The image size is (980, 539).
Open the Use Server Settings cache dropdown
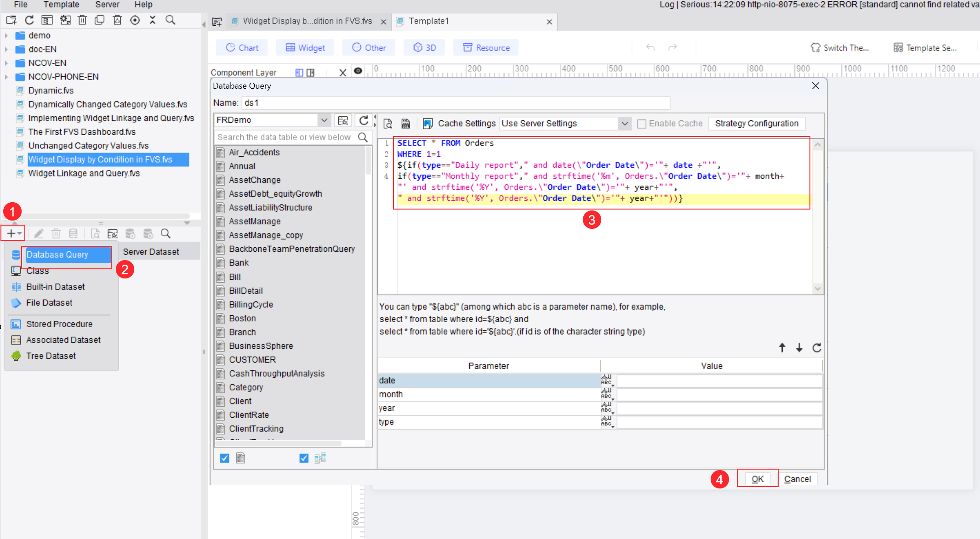(624, 124)
